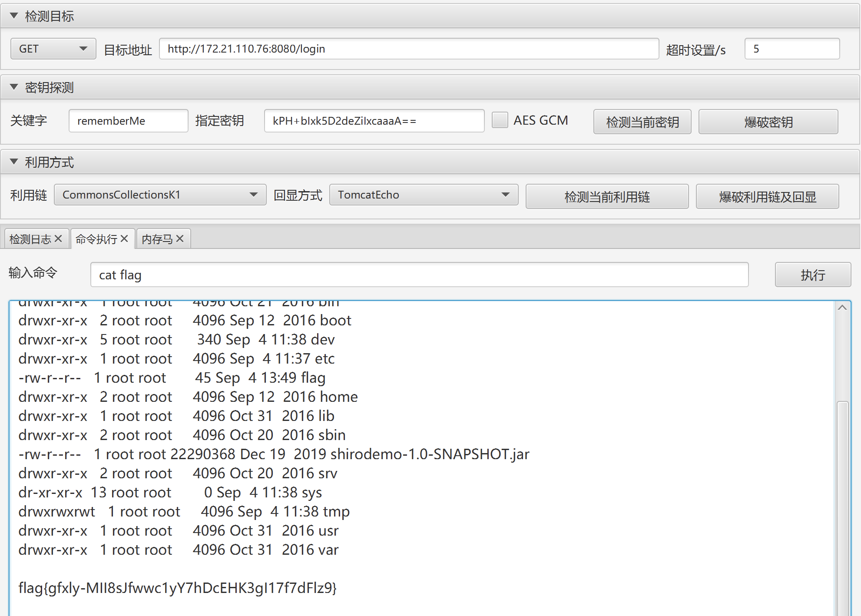861x616 pixels.
Task: Switch to the 检测日志 tab
Action: (30, 238)
